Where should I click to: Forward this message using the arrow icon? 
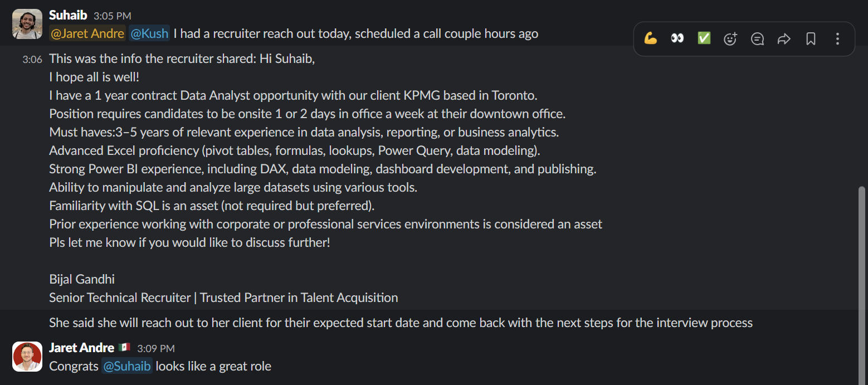coord(784,38)
